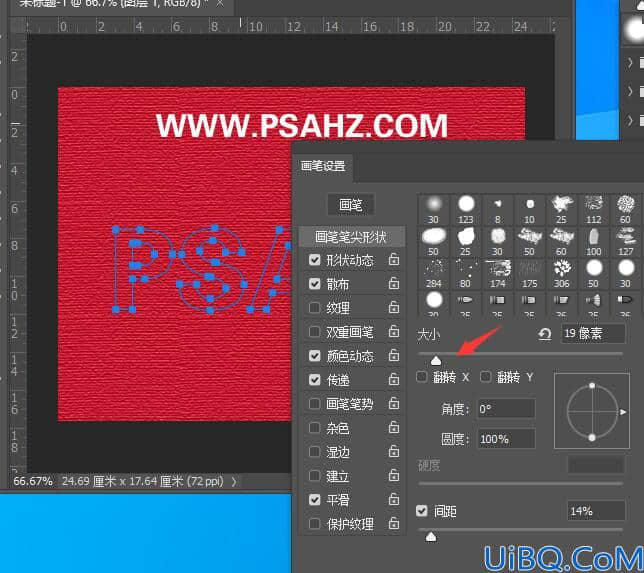The height and width of the screenshot is (573, 644).
Task: Click lock icon next to 画笔笔势
Action: pyautogui.click(x=394, y=403)
